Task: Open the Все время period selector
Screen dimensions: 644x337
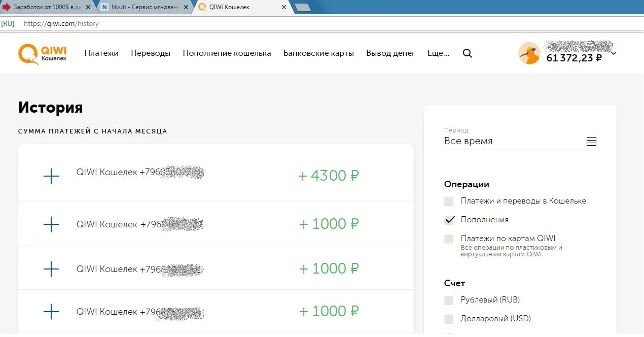Action: click(520, 141)
